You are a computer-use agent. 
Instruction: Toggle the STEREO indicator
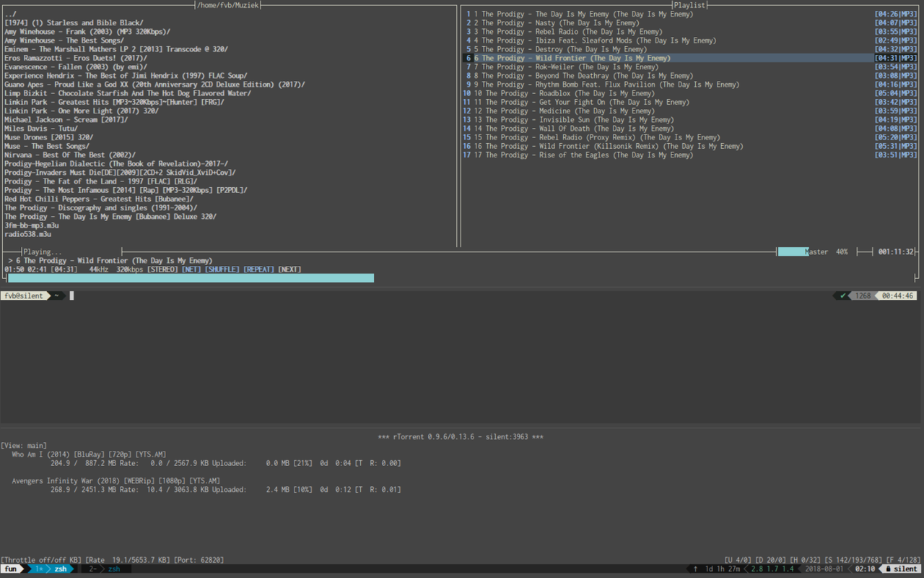click(x=162, y=269)
